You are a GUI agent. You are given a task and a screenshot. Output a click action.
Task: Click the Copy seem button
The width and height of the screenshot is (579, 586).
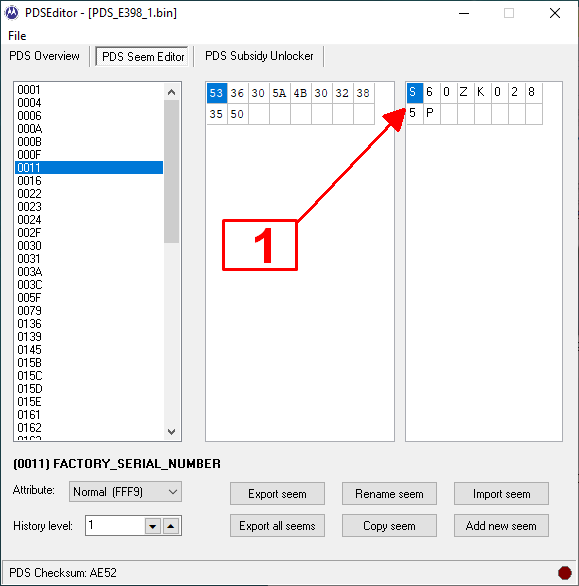[389, 526]
